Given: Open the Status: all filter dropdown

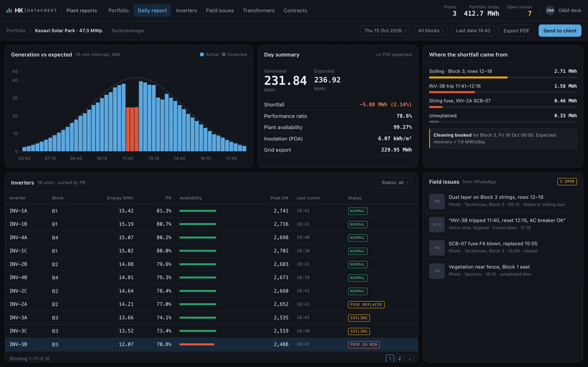Looking at the screenshot, I should pyautogui.click(x=394, y=182).
